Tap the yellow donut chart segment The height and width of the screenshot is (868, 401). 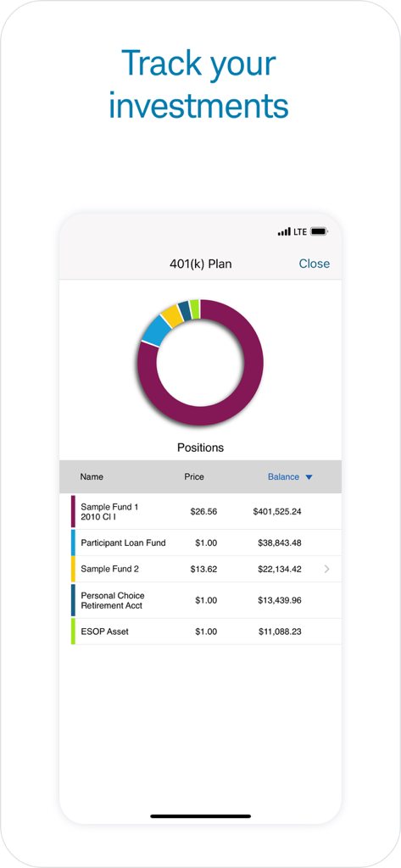point(172,316)
